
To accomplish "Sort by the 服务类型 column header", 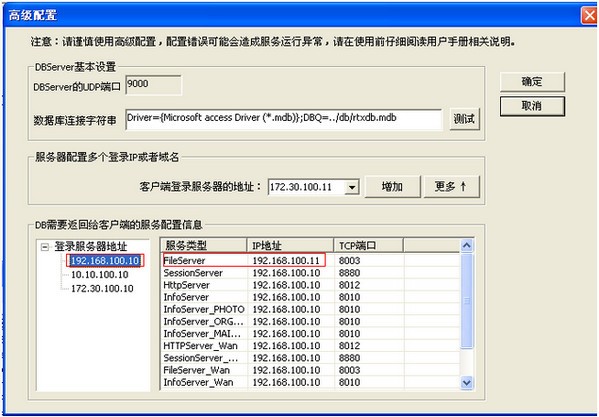I will 204,246.
